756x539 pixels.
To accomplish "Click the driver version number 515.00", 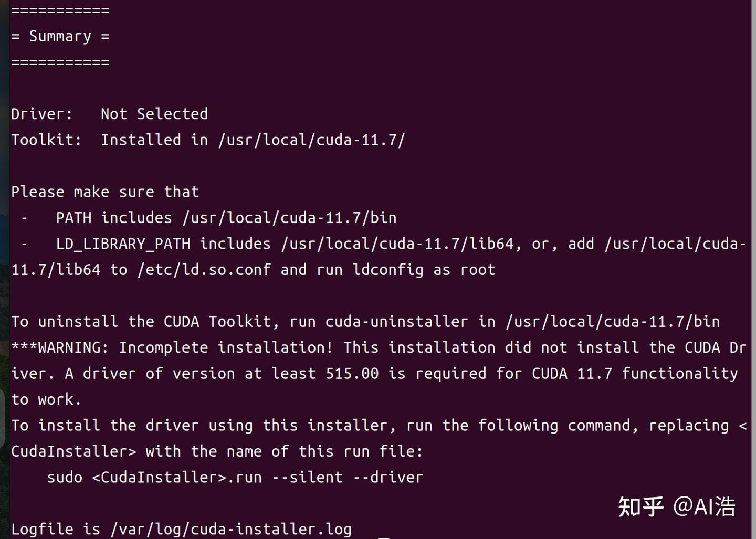I will pyautogui.click(x=352, y=374).
